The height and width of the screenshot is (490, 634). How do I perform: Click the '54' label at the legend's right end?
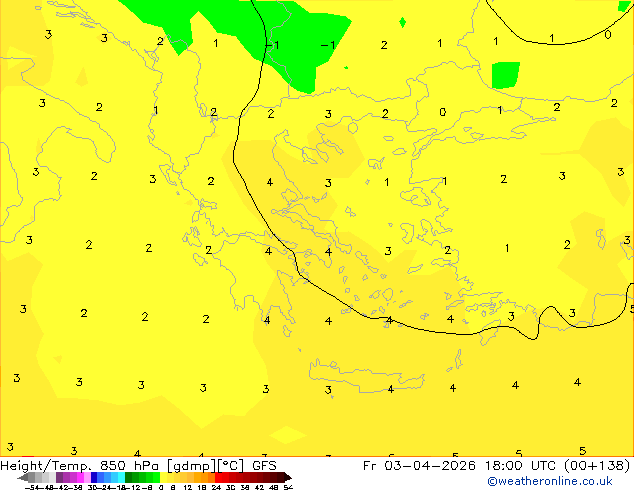point(288,487)
